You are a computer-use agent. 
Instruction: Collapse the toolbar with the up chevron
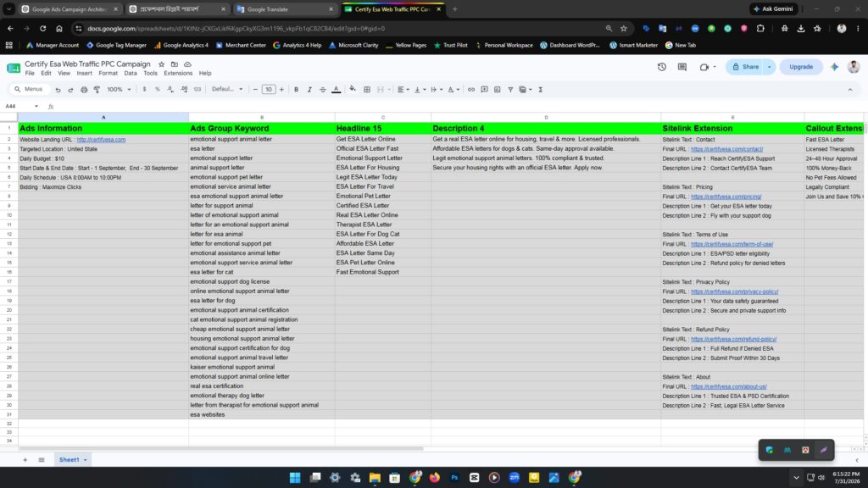point(849,90)
